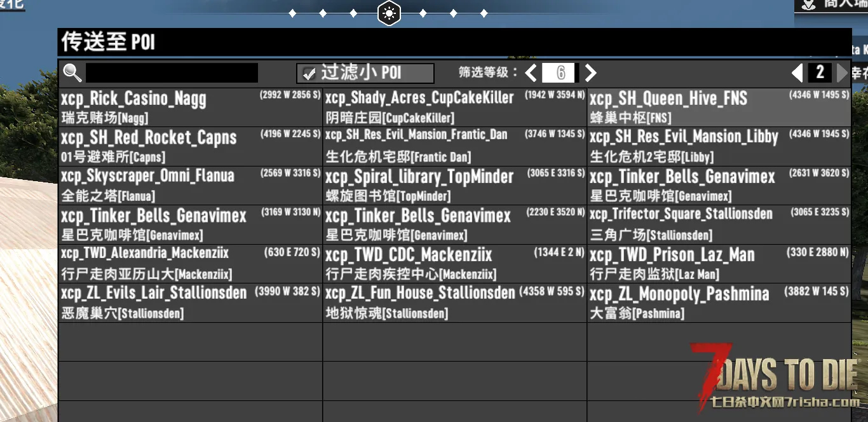This screenshot has width=868, height=422.
Task: Pick xcp_SH_Res_Evil_Mansion_Frantic_Dan
Action: (455, 147)
